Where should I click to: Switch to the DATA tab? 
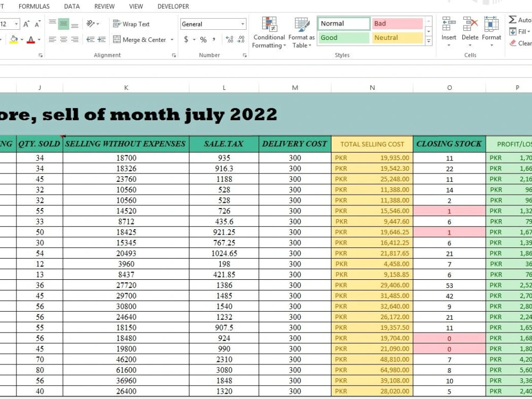[72, 6]
